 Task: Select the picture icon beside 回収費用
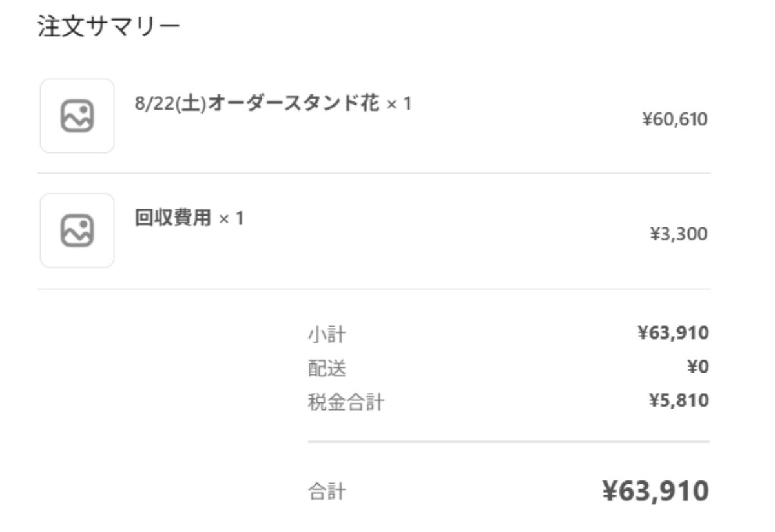coord(77,230)
